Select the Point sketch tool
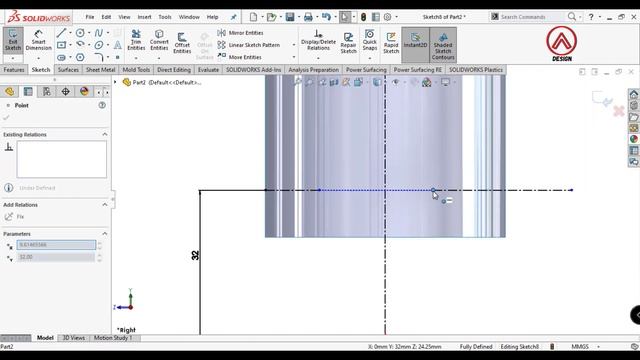640x360 pixels. click(118, 57)
